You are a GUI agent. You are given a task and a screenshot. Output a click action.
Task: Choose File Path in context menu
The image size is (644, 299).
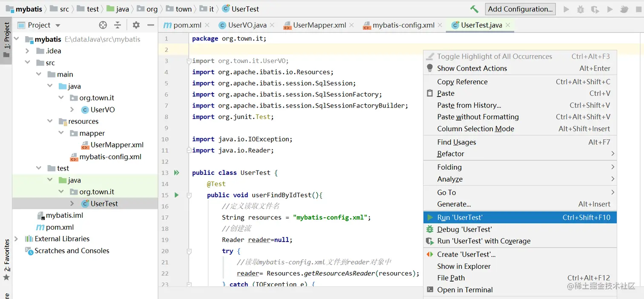520,278
